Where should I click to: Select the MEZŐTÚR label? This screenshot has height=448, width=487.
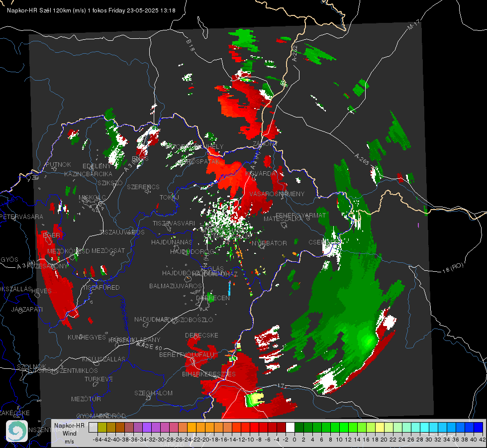pos(86,399)
